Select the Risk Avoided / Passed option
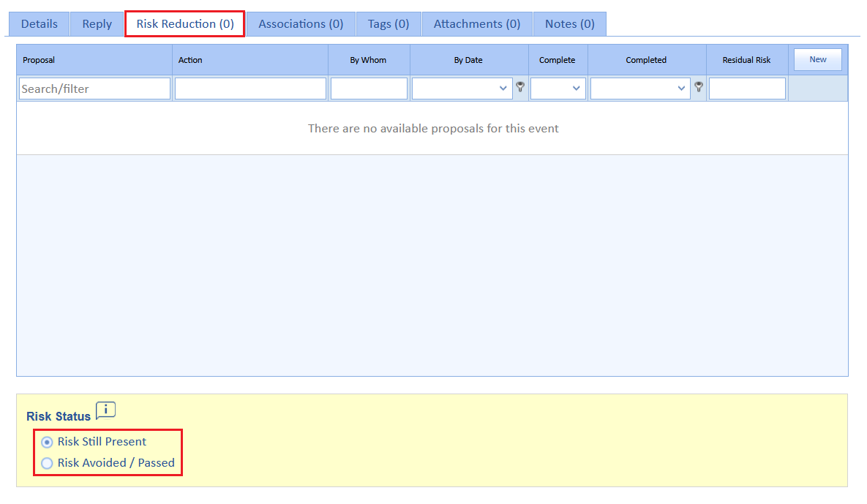867x504 pixels. (x=48, y=463)
